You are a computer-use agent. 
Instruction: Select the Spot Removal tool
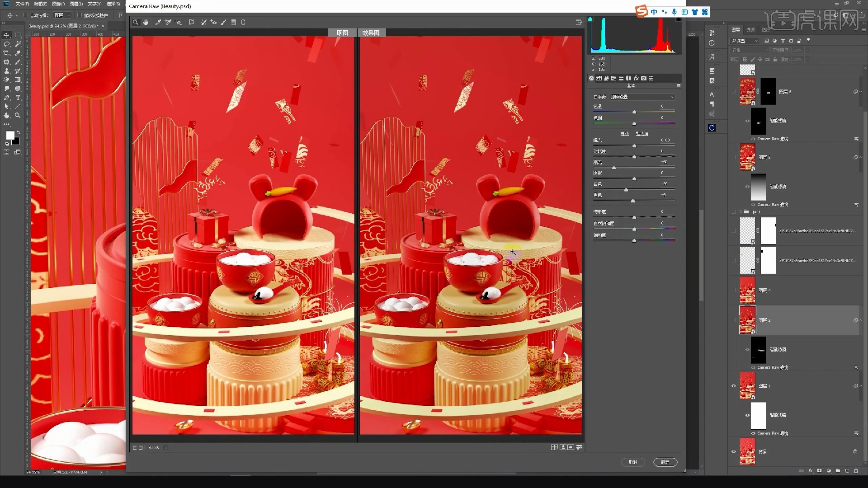tap(203, 22)
